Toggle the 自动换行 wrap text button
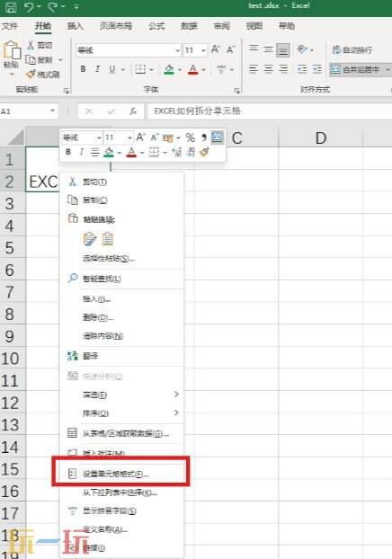The height and width of the screenshot is (559, 392). point(352,50)
